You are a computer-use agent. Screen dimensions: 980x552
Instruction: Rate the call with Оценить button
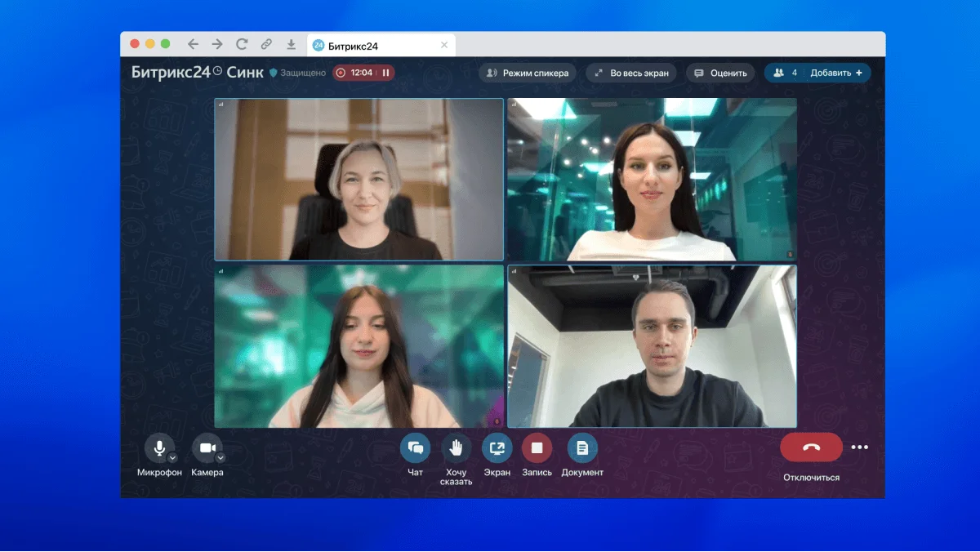tap(720, 73)
